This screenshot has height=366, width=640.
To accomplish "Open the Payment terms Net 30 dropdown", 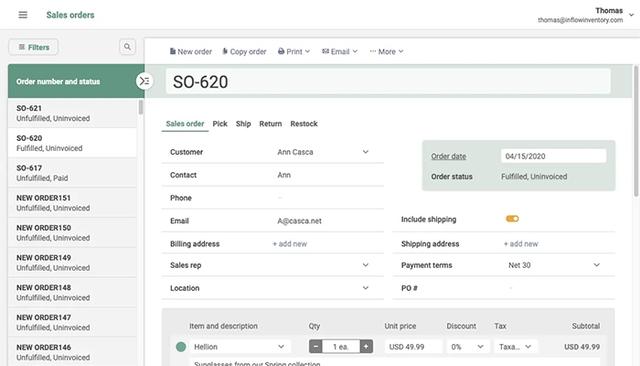I will pos(596,265).
